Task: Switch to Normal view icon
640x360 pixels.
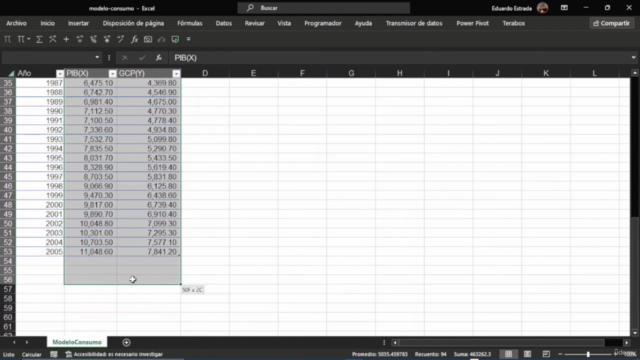Action: [509, 354]
